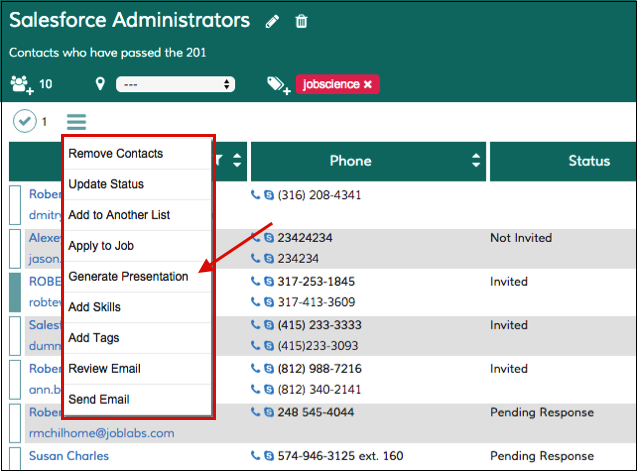Choose Send Email from the menu
Screen dimensions: 637x471
[x=138, y=399]
